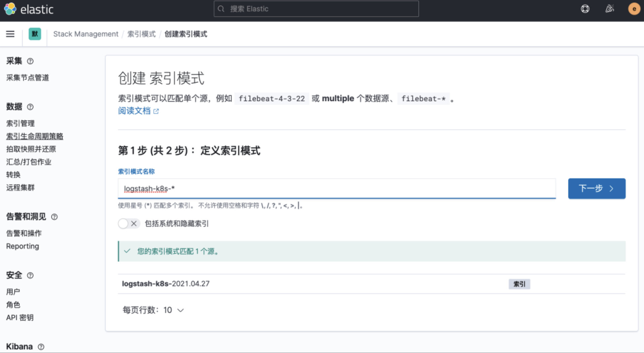
Task: Go to 索引模式 breadcrumb entry
Action: point(142,34)
